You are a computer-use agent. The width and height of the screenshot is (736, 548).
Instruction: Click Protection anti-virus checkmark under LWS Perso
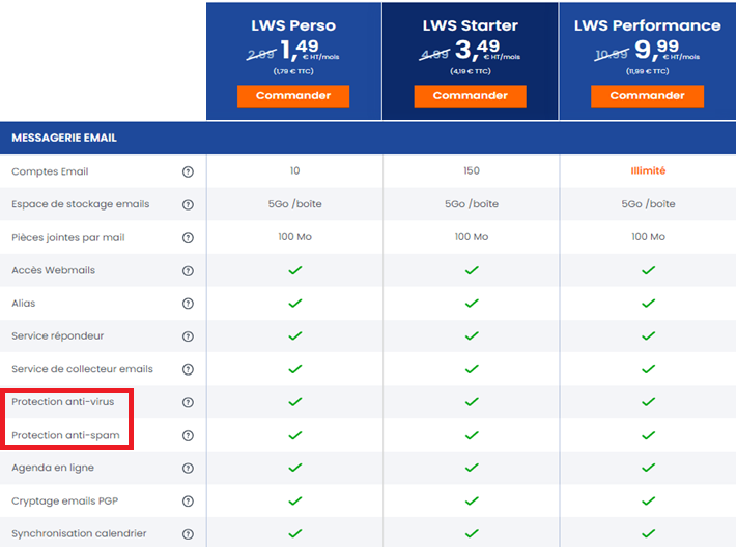click(x=295, y=402)
